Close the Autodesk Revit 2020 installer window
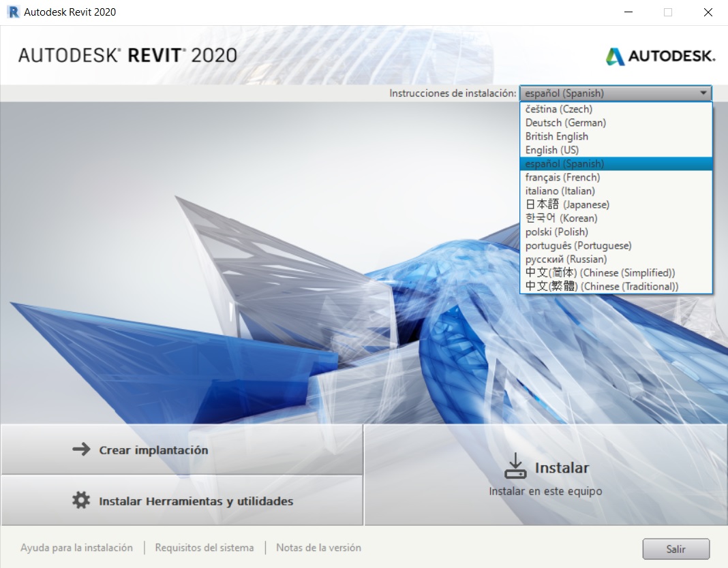 [708, 12]
